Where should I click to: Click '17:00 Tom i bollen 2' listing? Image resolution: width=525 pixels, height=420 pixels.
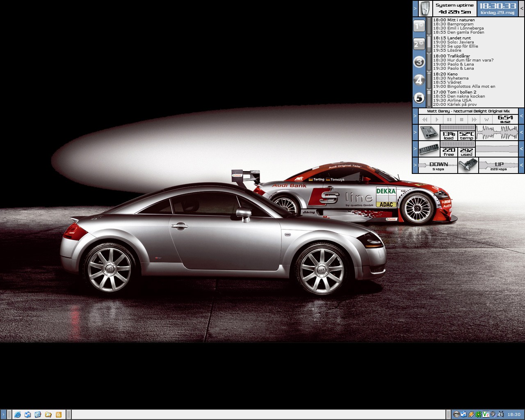454,92
